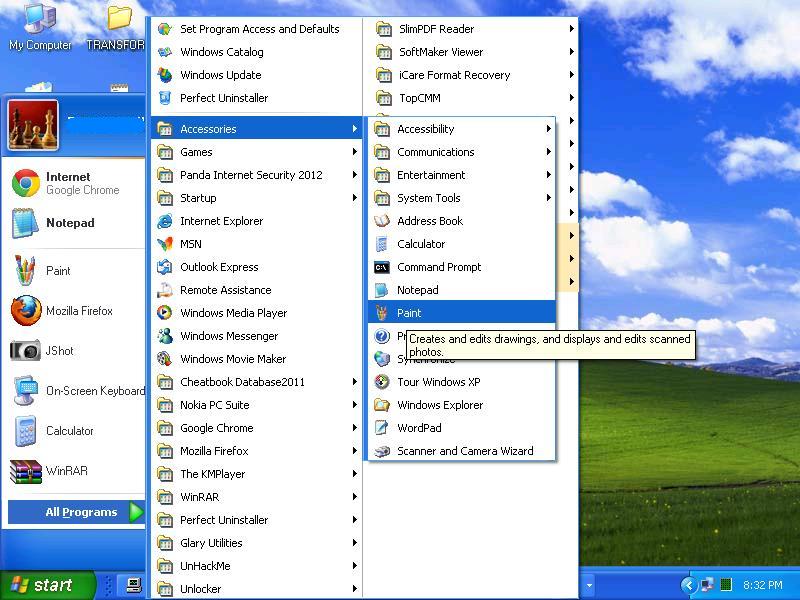Start the JShot camera icon
The image size is (800, 600).
[x=25, y=351]
